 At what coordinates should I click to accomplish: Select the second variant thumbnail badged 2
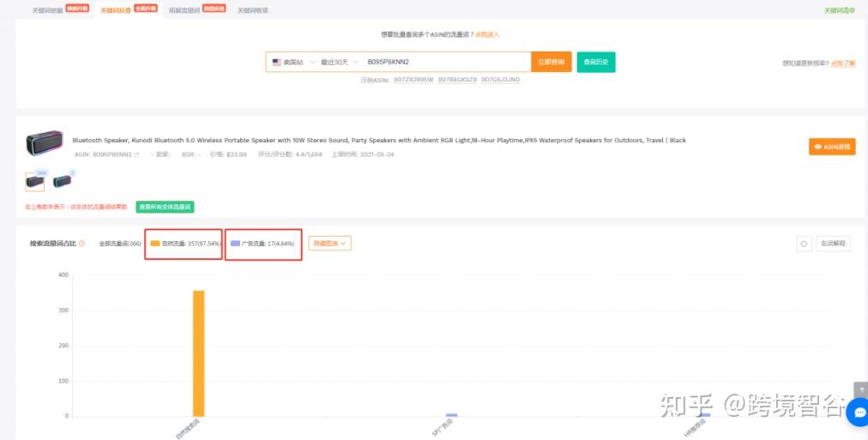point(62,181)
